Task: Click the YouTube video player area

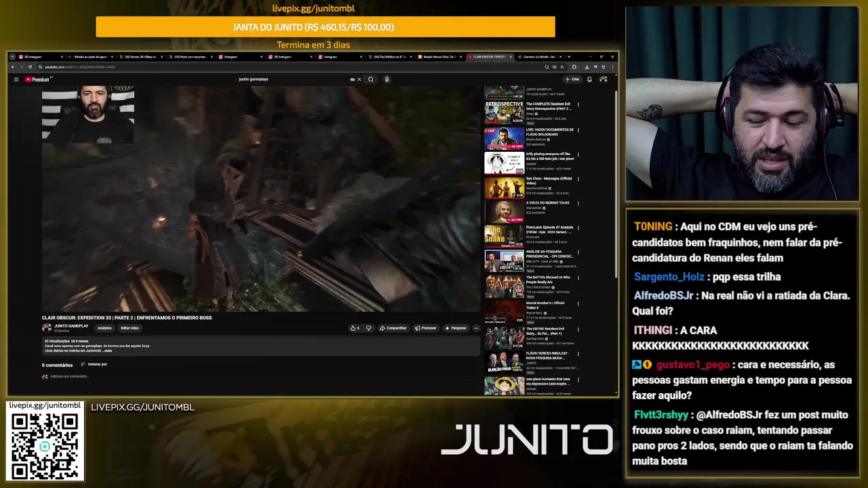Action: coord(261,198)
